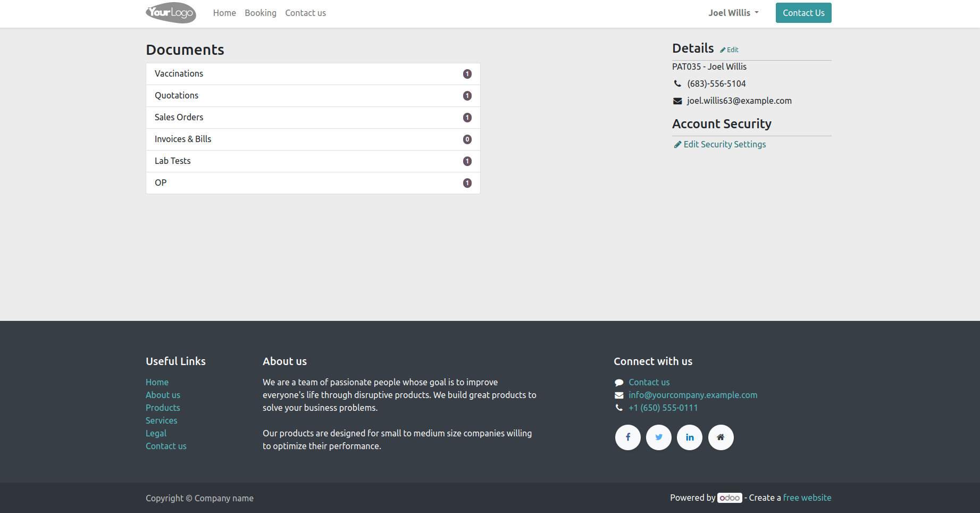The image size is (980, 513).
Task: Open the Quotations documents row
Action: (x=313, y=96)
